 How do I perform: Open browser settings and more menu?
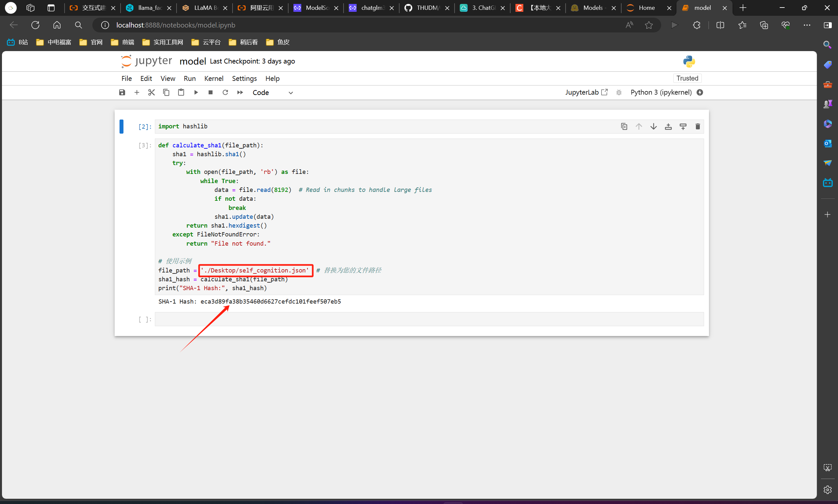pos(807,25)
